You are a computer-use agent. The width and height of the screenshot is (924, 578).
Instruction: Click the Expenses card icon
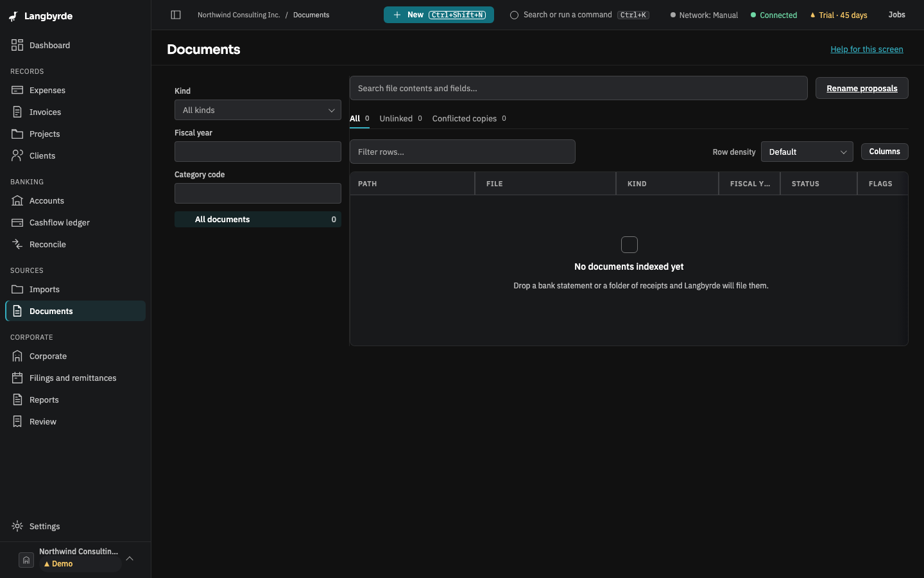click(17, 90)
